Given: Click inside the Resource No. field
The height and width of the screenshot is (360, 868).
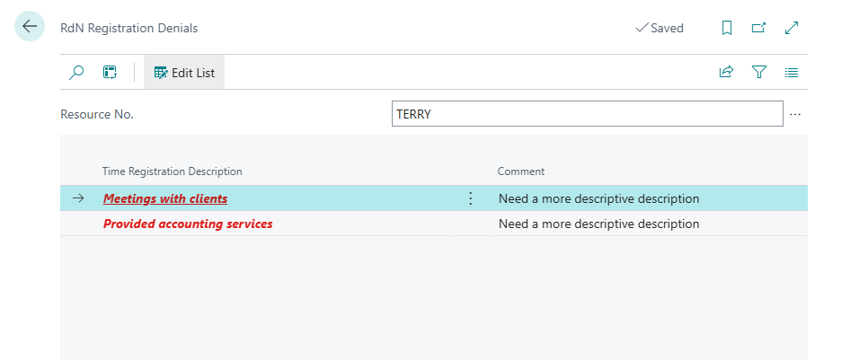Looking at the screenshot, I should [587, 114].
